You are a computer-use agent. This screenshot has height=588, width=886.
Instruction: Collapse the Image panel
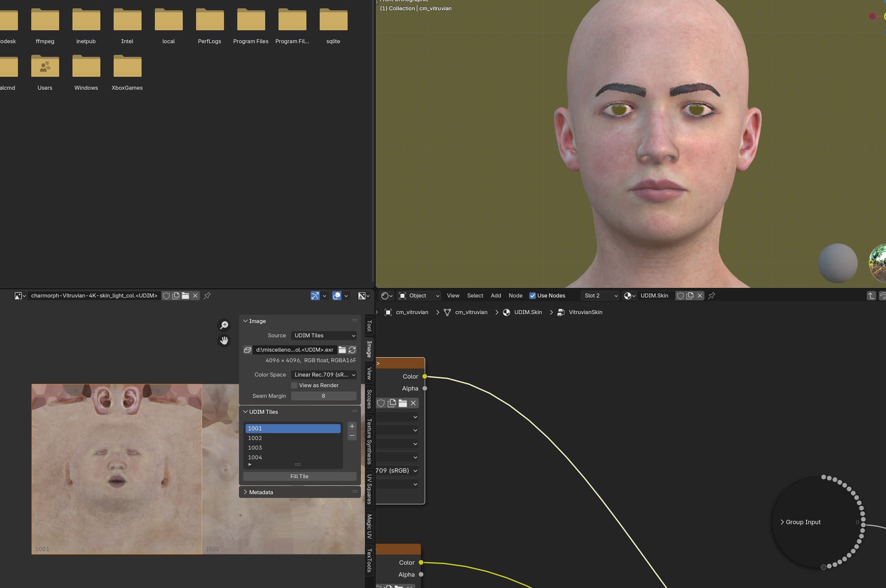(245, 321)
